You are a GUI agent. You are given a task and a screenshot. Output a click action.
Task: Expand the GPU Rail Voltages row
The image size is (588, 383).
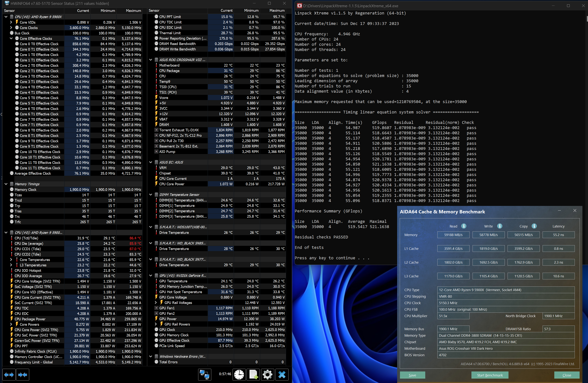(156, 303)
